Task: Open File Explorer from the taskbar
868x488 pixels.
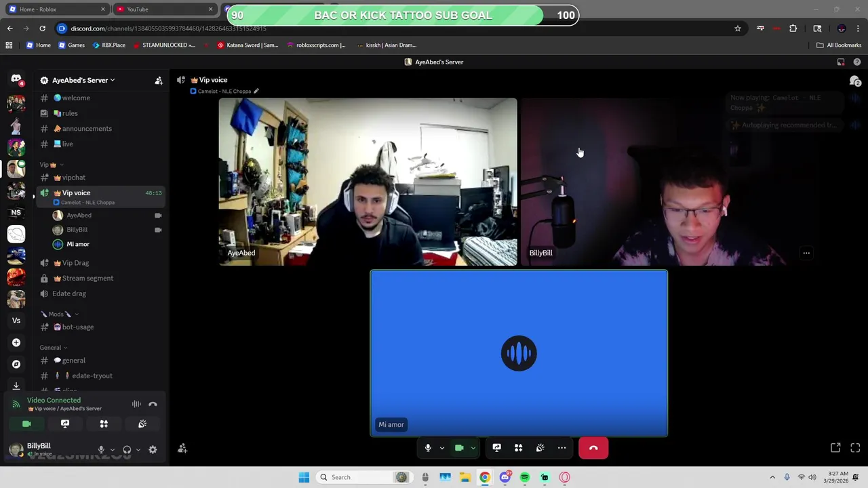Action: [x=465, y=477]
